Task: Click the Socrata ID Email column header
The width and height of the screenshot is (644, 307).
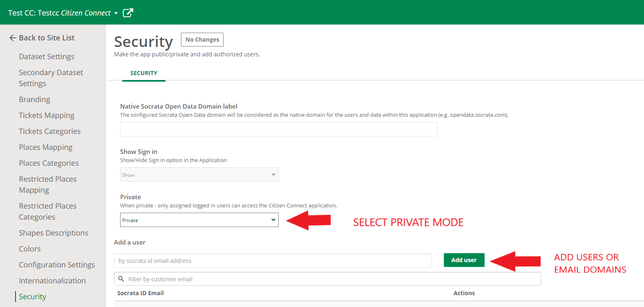Action: pyautogui.click(x=141, y=293)
